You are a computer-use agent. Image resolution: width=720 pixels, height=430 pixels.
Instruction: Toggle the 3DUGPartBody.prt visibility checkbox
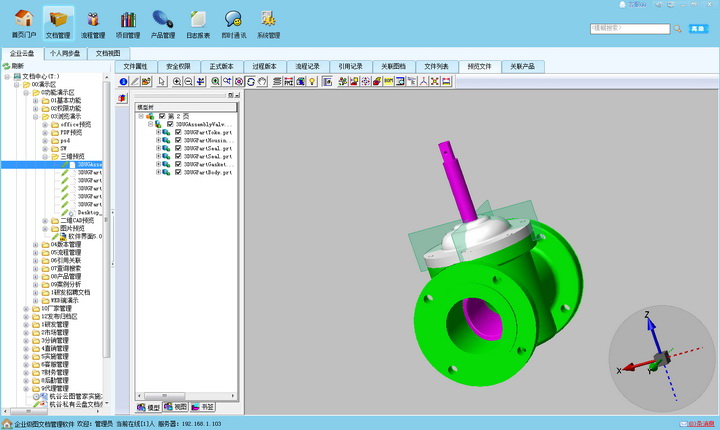(178, 172)
